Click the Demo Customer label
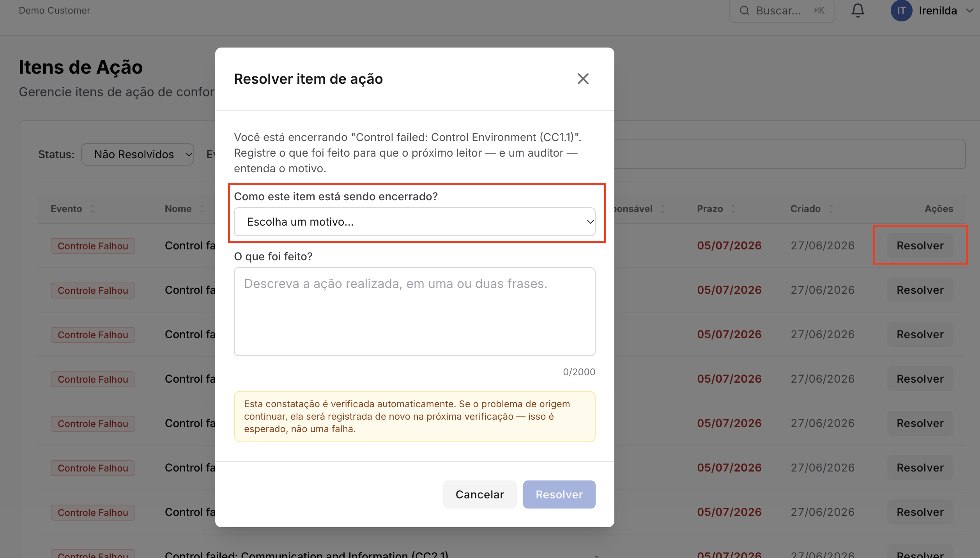The width and height of the screenshot is (980, 558). click(54, 11)
